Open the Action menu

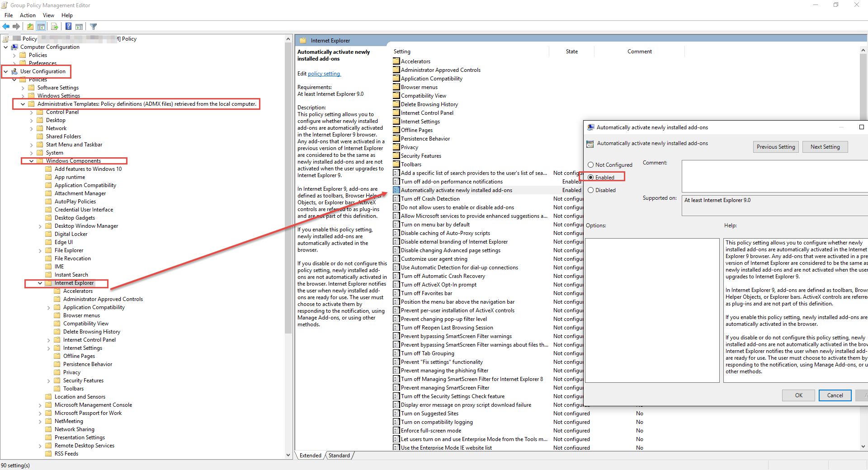tap(28, 15)
